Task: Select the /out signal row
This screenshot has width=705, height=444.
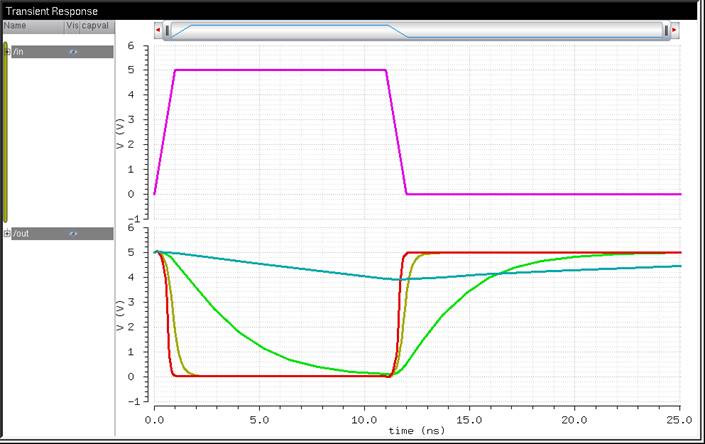Action: pyautogui.click(x=40, y=234)
